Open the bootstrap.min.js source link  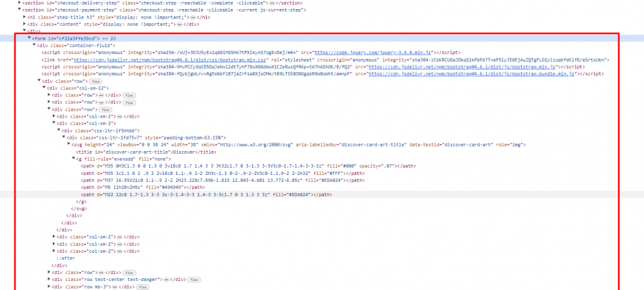[462, 67]
